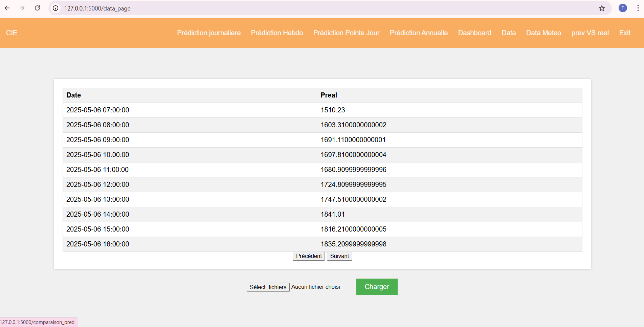Click the browser forward arrow icon
This screenshot has height=327, width=644.
tap(22, 8)
